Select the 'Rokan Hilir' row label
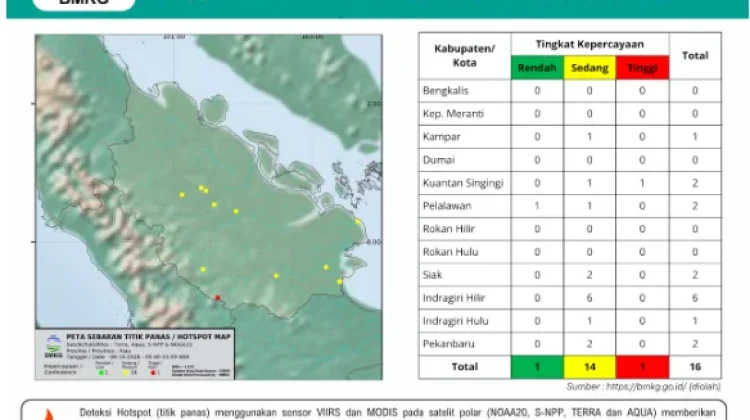Image resolution: width=750 pixels, height=420 pixels. (x=449, y=229)
